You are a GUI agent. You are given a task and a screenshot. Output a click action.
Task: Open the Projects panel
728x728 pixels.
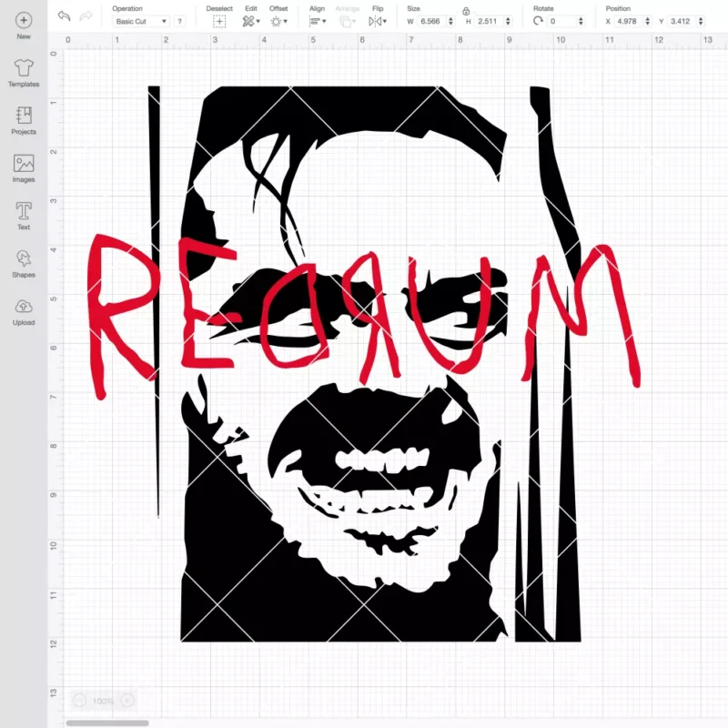(x=24, y=121)
